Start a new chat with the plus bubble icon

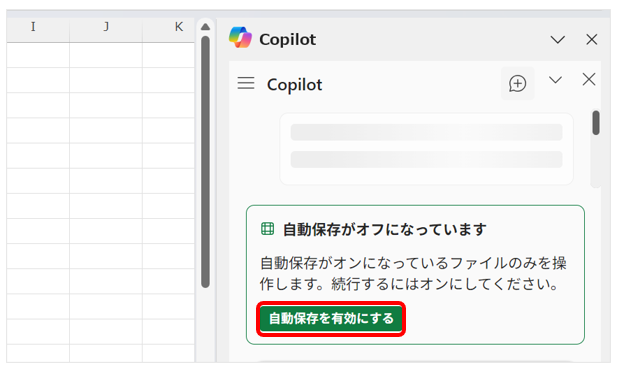pos(517,84)
